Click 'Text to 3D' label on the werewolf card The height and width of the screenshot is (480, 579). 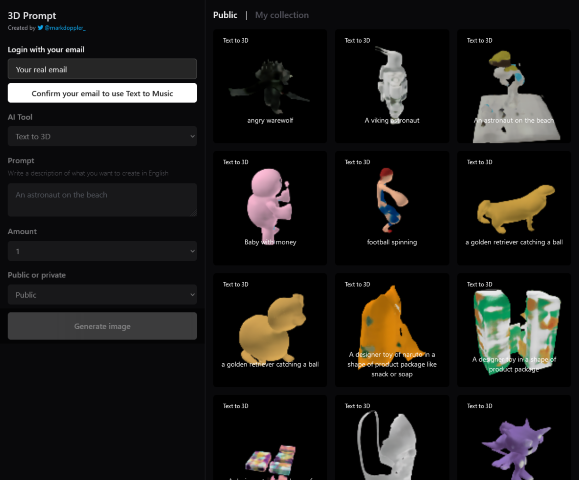[236, 41]
